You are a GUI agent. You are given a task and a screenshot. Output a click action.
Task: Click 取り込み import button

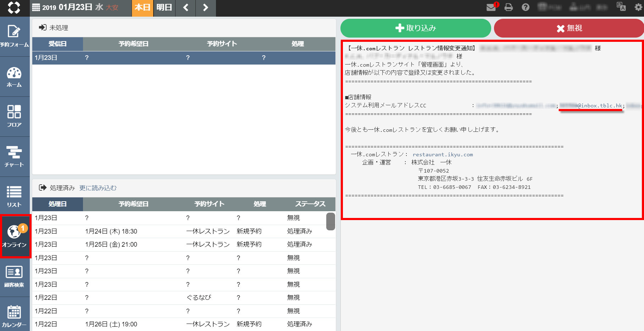point(416,28)
